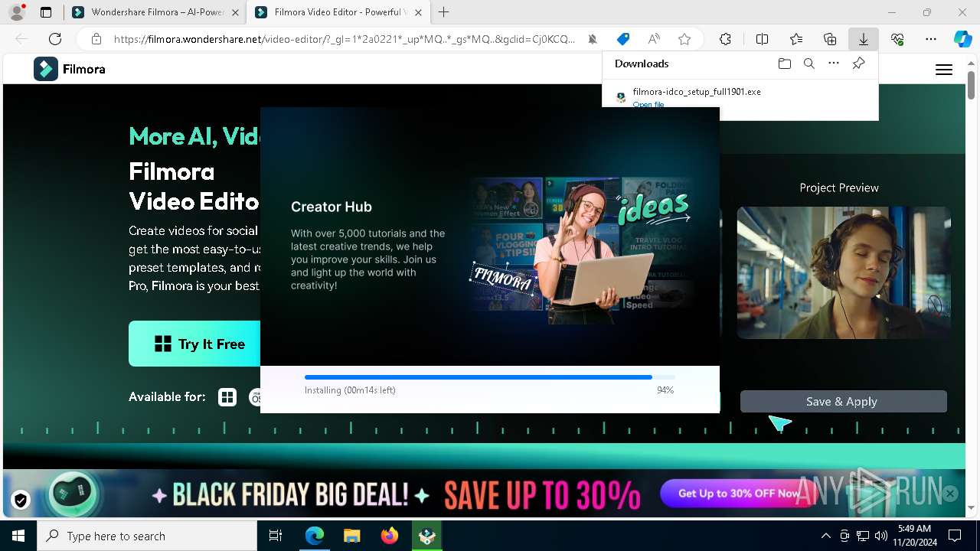Click Open file link under downloaded installer
The width and height of the screenshot is (980, 551).
click(648, 104)
